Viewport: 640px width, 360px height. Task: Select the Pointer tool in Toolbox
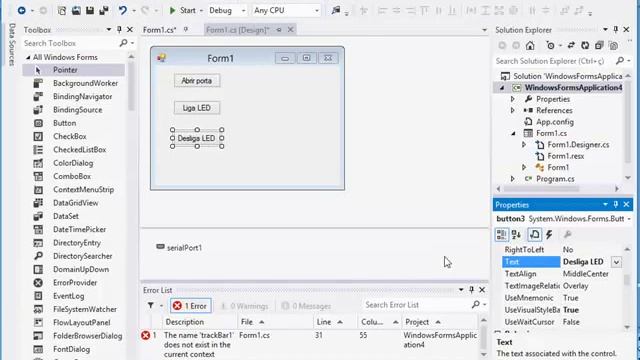(x=73, y=70)
